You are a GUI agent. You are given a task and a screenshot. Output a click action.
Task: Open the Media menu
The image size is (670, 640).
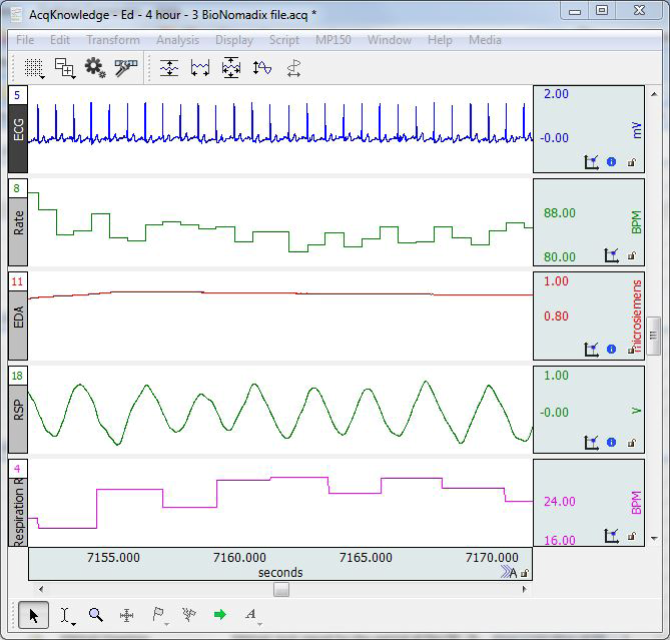485,40
